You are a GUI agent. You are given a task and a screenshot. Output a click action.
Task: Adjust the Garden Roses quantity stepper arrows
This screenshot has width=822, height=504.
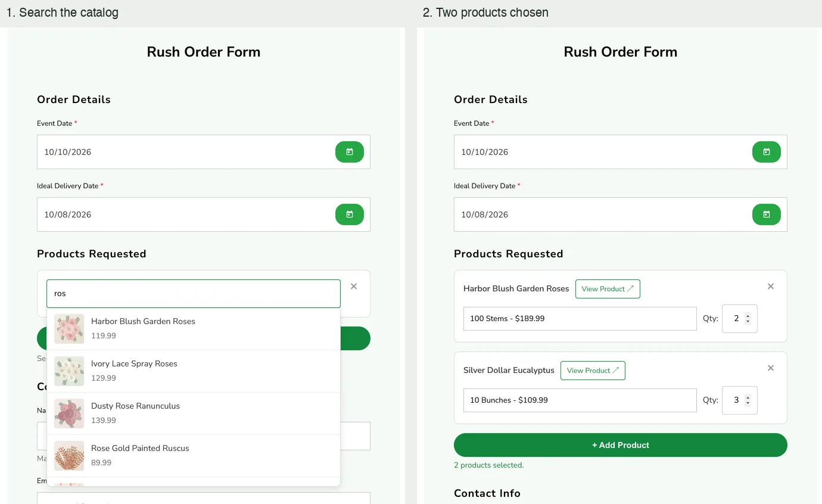[748, 319]
